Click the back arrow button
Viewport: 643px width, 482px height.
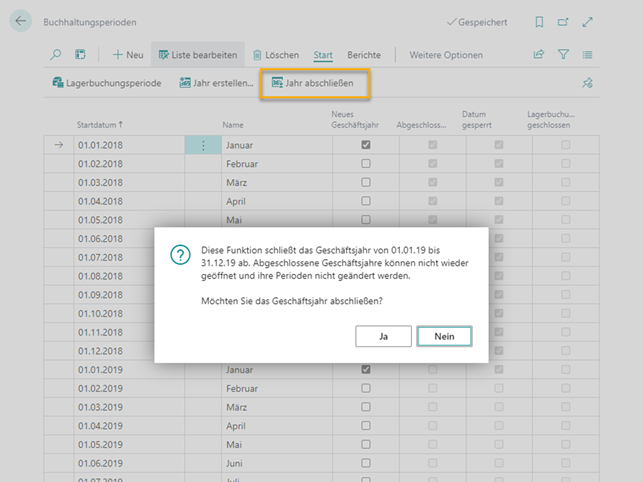click(22, 21)
